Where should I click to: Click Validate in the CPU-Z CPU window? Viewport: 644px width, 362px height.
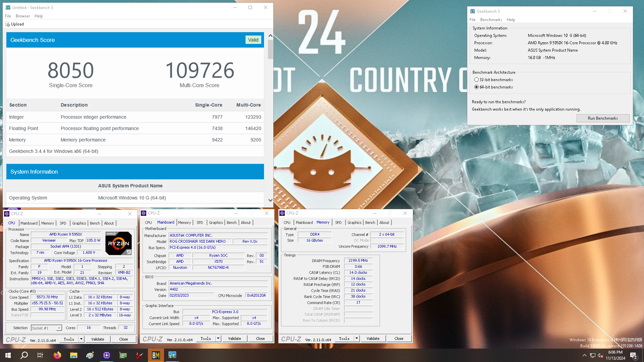(98, 339)
